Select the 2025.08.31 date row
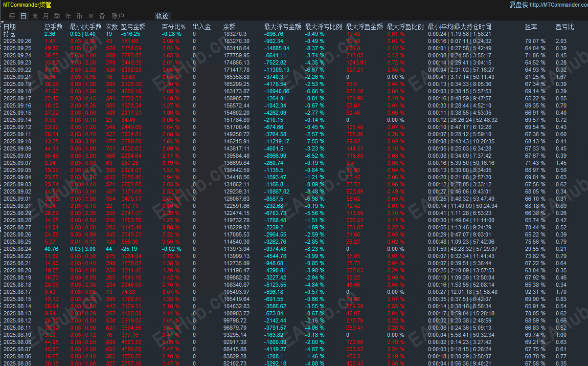The height and width of the screenshot is (366, 588). tap(294, 206)
